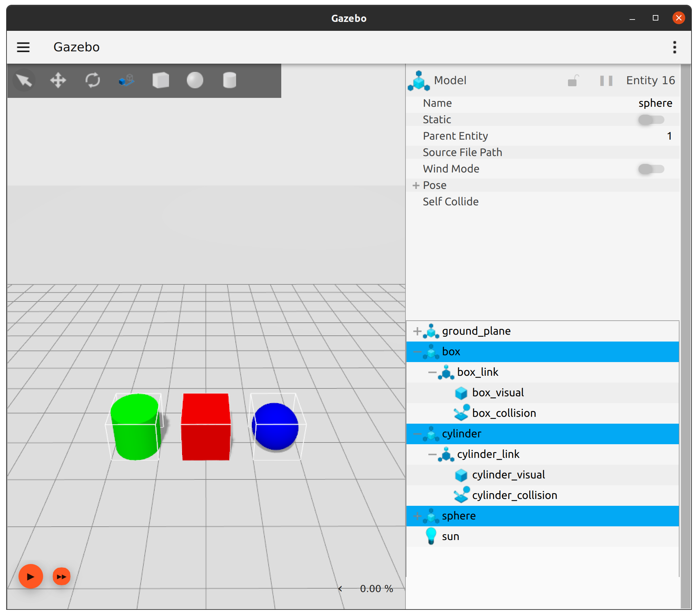Click the blue sphere in the scene
The width and height of the screenshot is (698, 616).
(275, 426)
